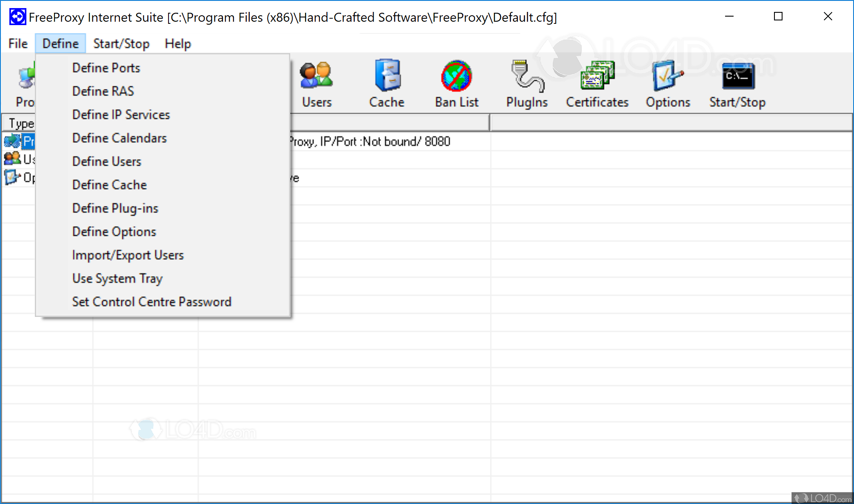Viewport: 854px width, 504px height.
Task: Choose Define Ports from the menu
Action: 163,68
